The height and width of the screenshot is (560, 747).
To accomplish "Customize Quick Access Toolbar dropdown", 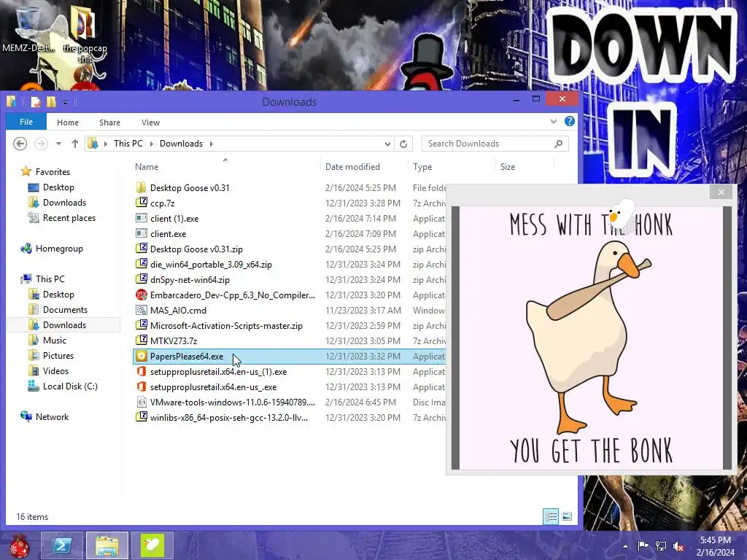I will (x=65, y=102).
